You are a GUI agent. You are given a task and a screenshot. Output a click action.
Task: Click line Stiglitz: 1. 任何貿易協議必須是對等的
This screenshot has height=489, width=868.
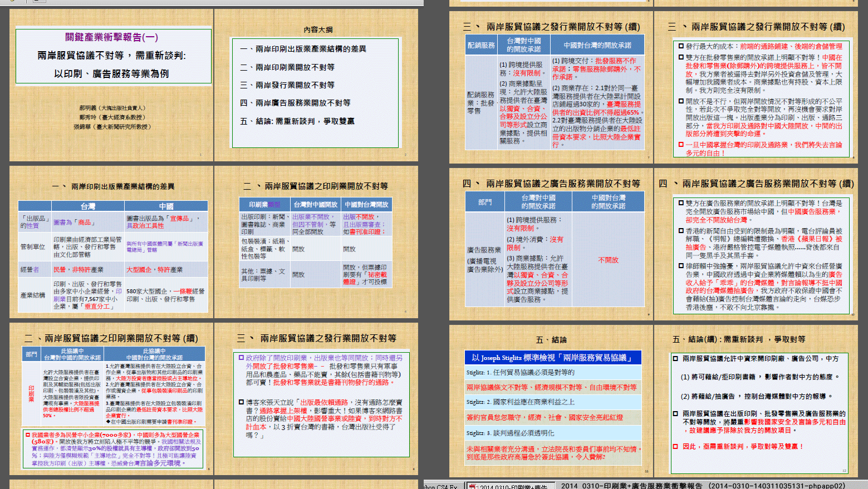point(553,372)
